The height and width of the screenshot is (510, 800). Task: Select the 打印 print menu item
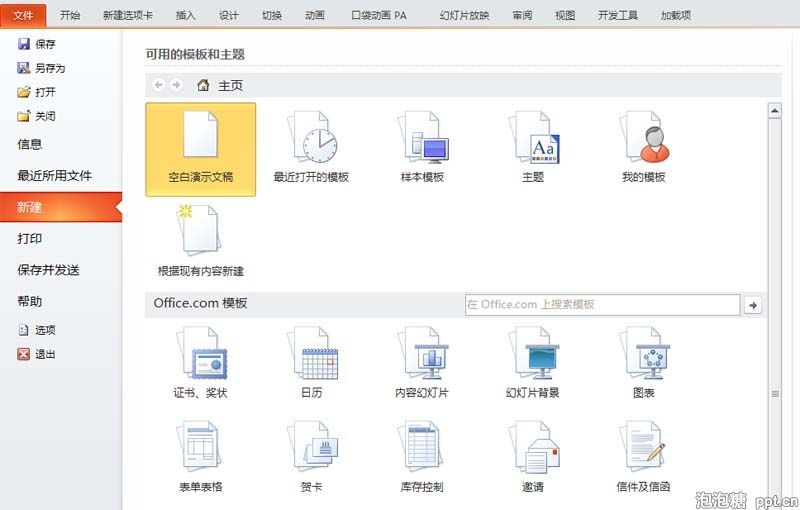pos(30,239)
